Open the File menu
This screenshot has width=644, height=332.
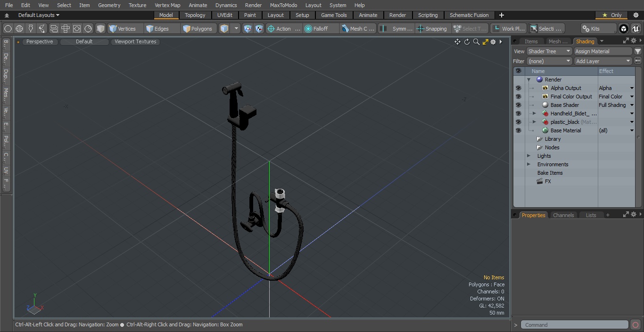tap(9, 5)
